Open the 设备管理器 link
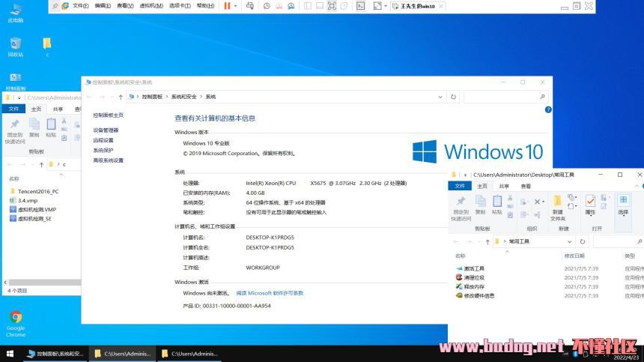The width and height of the screenshot is (644, 362). coord(106,130)
